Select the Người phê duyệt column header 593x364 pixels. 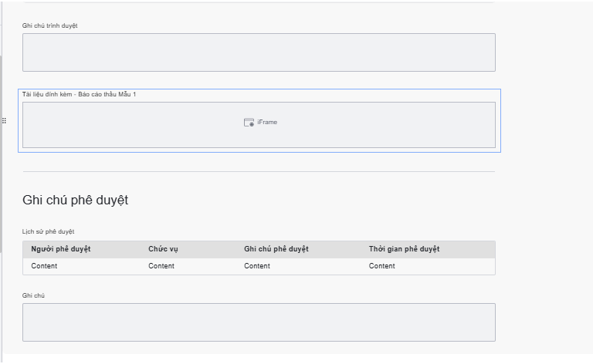(61, 249)
